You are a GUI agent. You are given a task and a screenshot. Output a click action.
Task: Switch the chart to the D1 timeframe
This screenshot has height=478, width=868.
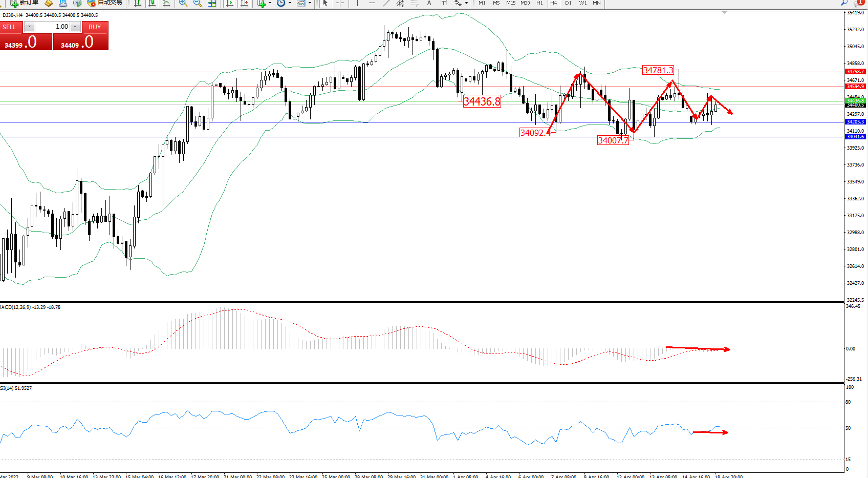click(x=568, y=3)
